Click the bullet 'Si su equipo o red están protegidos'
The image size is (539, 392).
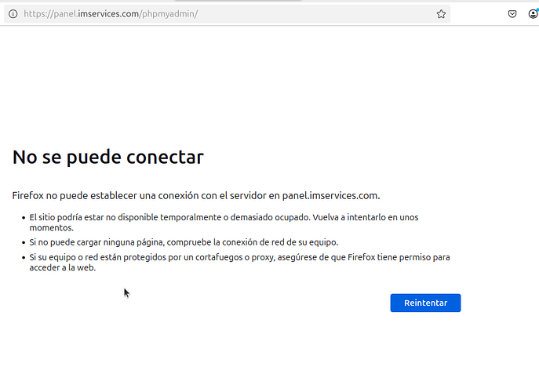point(239,262)
